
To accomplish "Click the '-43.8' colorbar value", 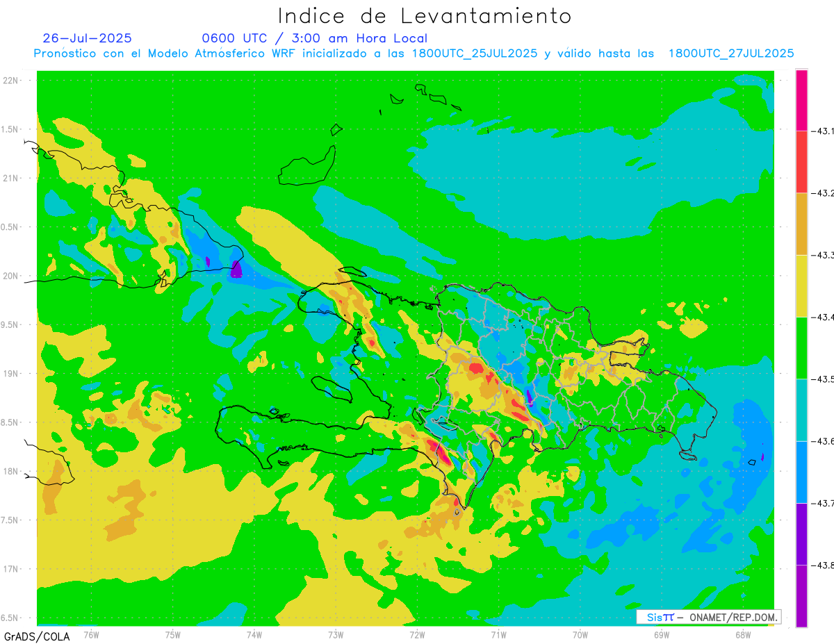I will click(824, 565).
